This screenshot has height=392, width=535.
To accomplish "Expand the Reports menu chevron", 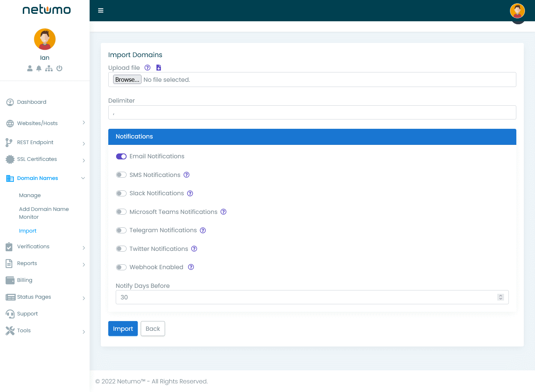I will (84, 264).
